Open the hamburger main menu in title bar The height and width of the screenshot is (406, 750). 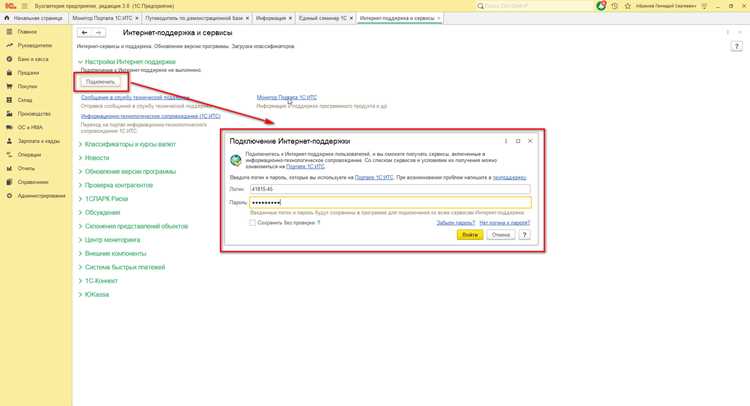tap(24, 6)
